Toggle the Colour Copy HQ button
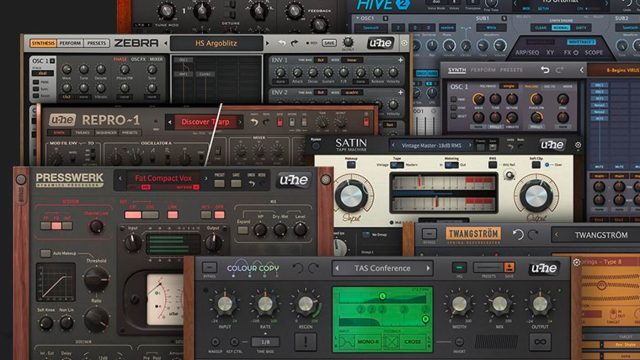 click(x=459, y=267)
